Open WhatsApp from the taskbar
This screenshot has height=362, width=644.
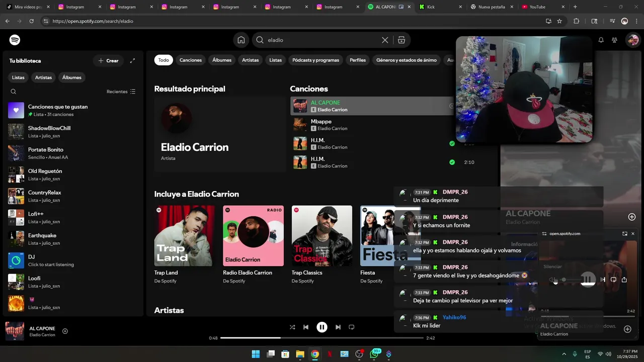(374, 354)
